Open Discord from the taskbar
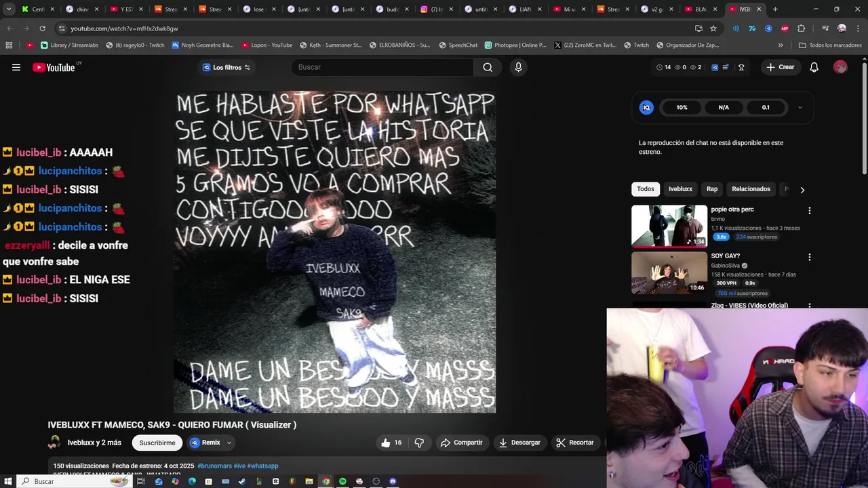 (393, 481)
